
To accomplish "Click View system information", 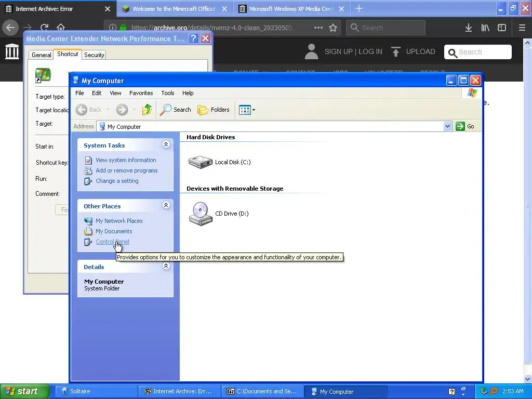I will pos(126,160).
